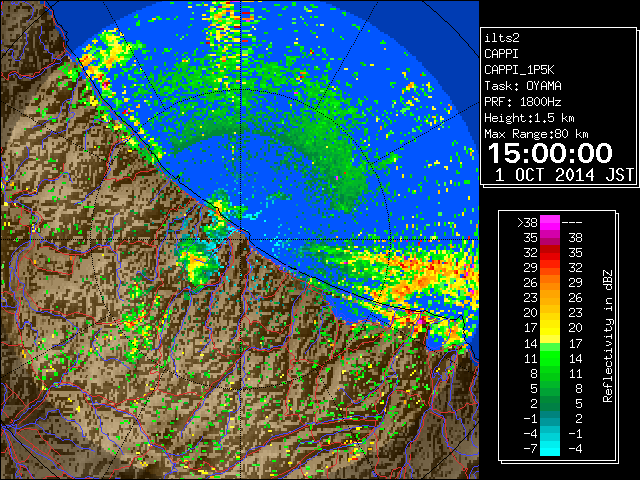Click the Reflectivity in dBZ axis label
This screenshot has width=640, height=480.
(608, 336)
